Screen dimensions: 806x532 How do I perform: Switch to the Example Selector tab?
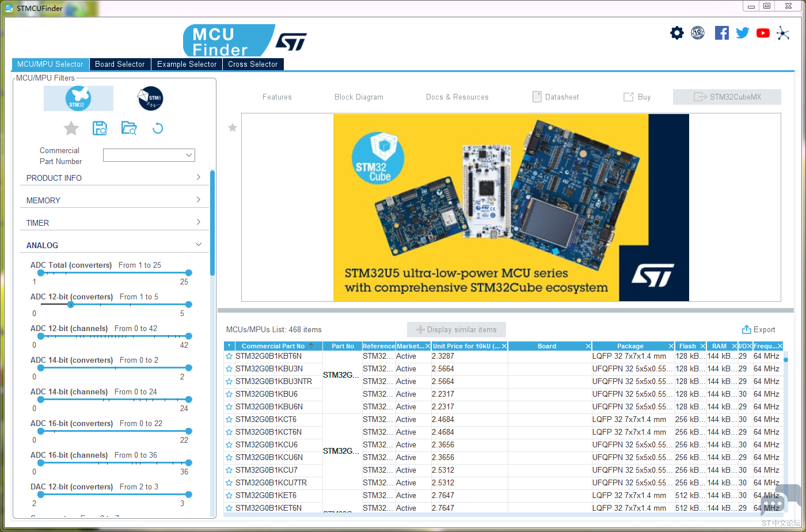(187, 64)
